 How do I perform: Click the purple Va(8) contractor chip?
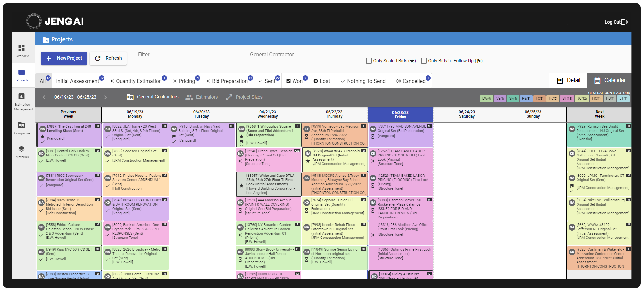[x=500, y=99]
